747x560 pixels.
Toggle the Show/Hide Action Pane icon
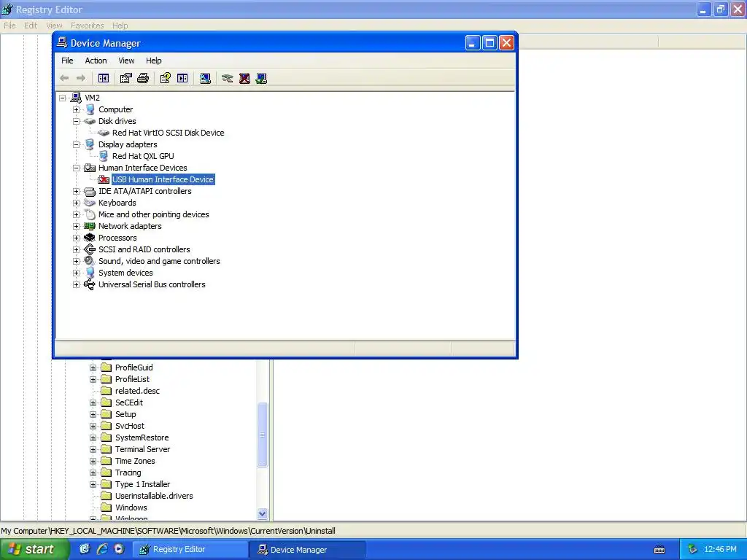pyautogui.click(x=182, y=78)
